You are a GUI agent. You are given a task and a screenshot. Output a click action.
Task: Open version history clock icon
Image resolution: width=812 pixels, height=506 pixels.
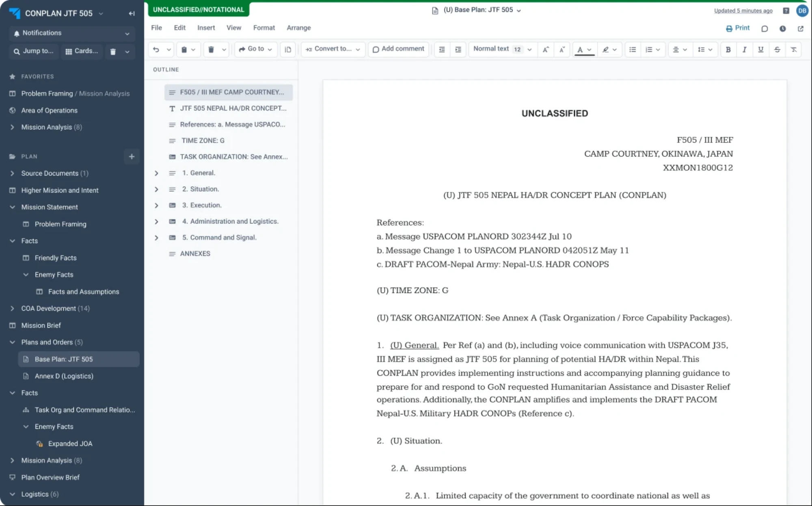click(x=783, y=28)
